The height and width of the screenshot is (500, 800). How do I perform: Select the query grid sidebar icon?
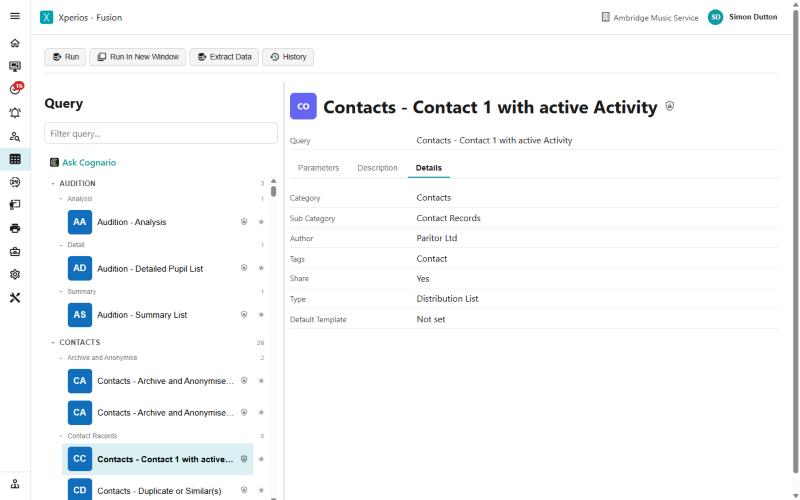point(15,159)
